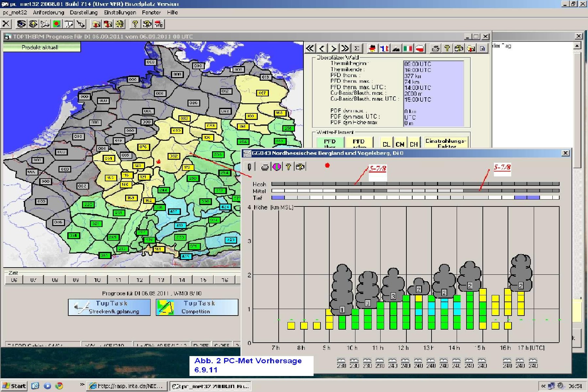
Task: Select the Italian flag region button
Action: 408,49
